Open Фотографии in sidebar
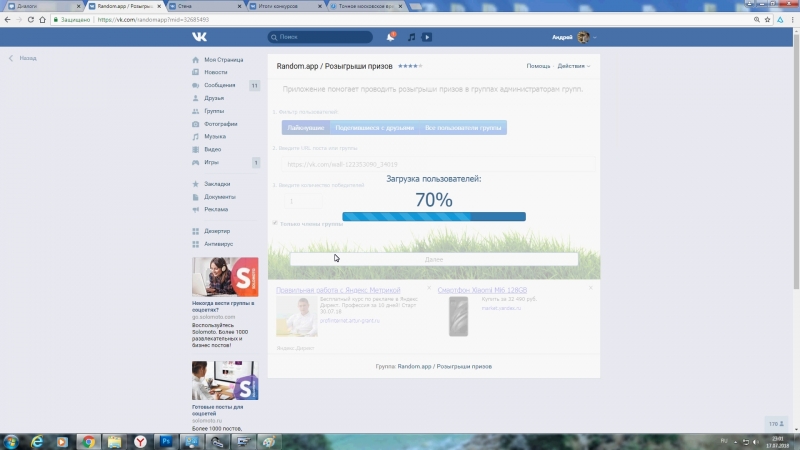The height and width of the screenshot is (450, 800). point(221,124)
